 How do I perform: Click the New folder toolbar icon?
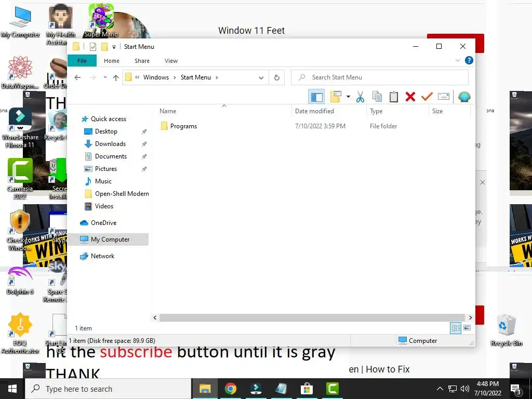(336, 97)
